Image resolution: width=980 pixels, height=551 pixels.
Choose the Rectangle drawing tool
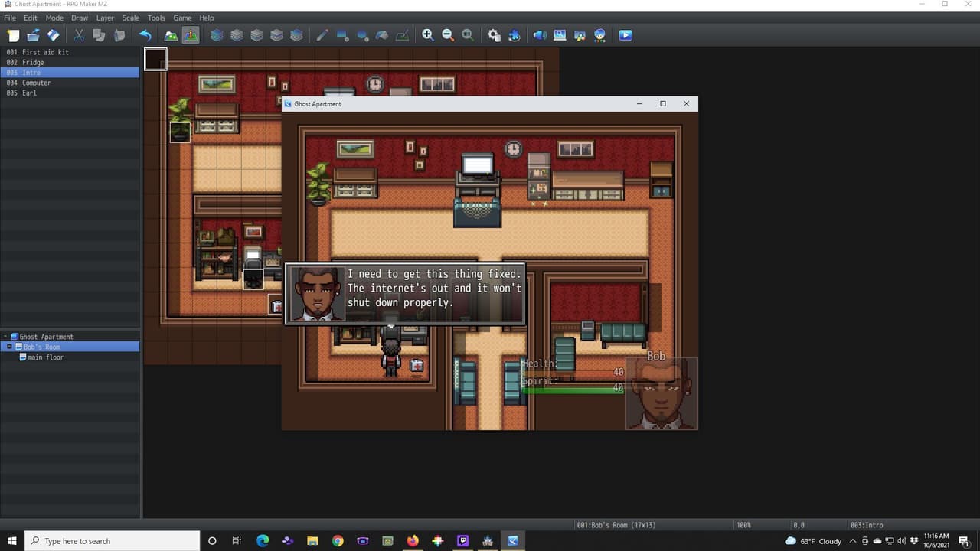(x=342, y=35)
